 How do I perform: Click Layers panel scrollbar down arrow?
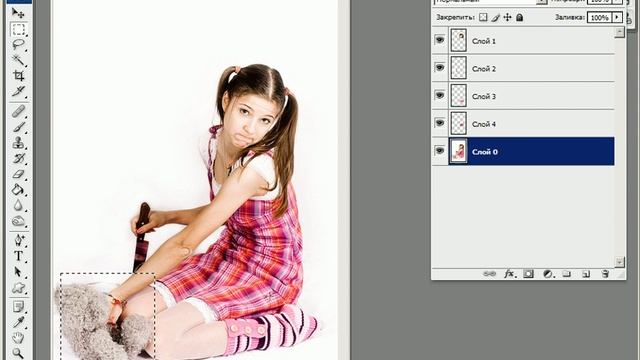coord(620,262)
